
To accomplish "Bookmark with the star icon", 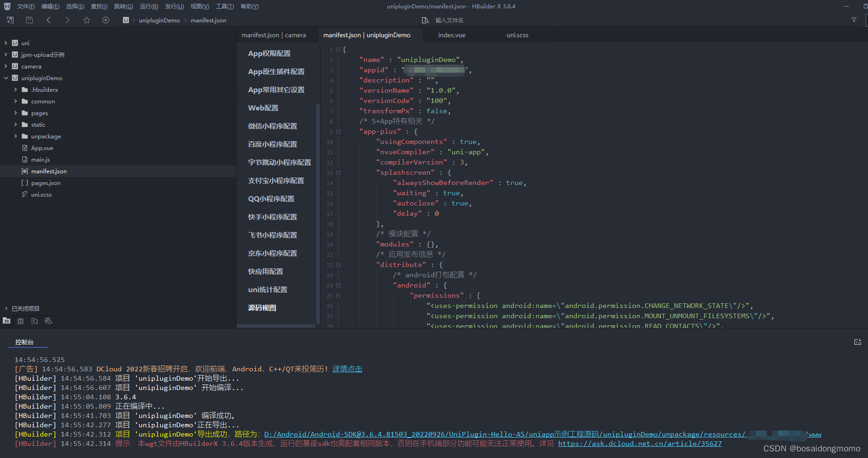I will point(87,20).
